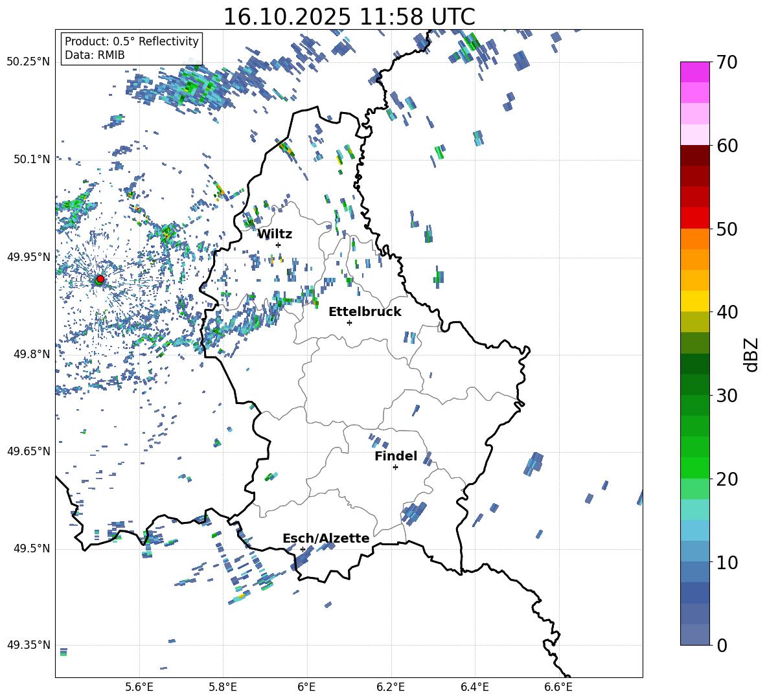The height and width of the screenshot is (700, 767).
Task: Click the yellow colorbar segment at 40
Action: [x=695, y=301]
